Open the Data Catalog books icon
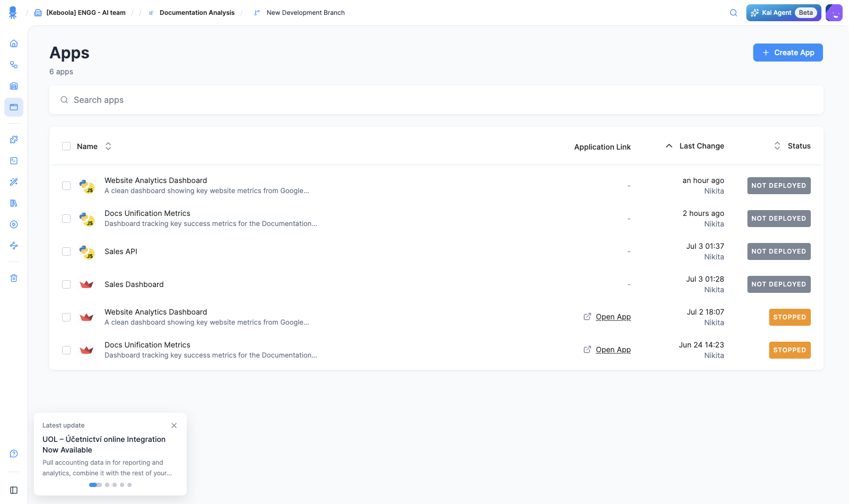The image size is (849, 504). (x=14, y=203)
